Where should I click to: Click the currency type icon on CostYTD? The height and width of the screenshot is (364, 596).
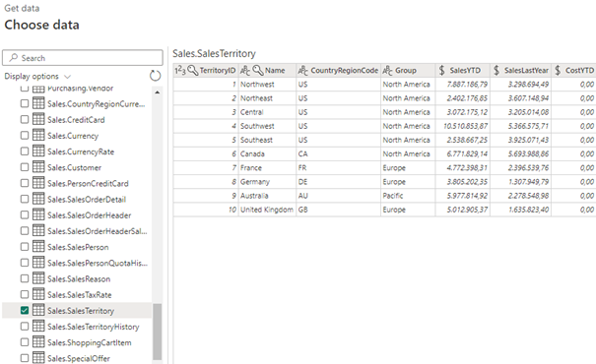point(558,70)
